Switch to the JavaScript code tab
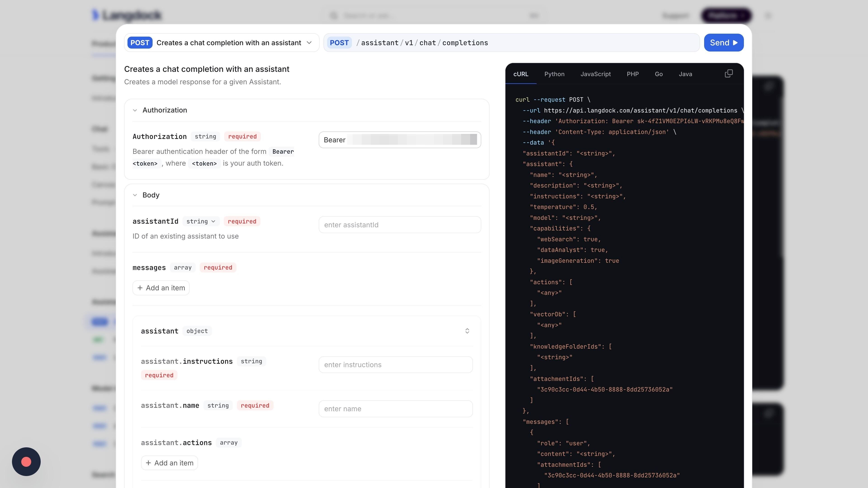Image resolution: width=868 pixels, height=488 pixels. pyautogui.click(x=595, y=74)
